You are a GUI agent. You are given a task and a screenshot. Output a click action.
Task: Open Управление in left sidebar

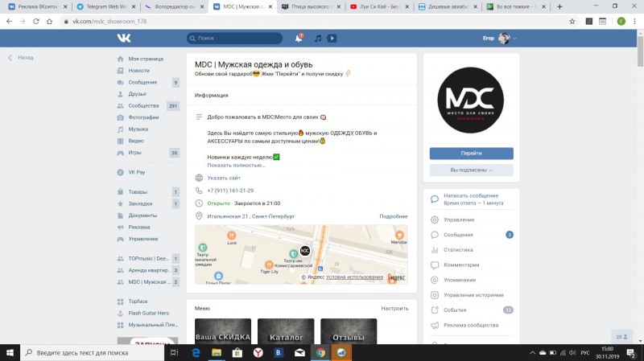coord(143,239)
